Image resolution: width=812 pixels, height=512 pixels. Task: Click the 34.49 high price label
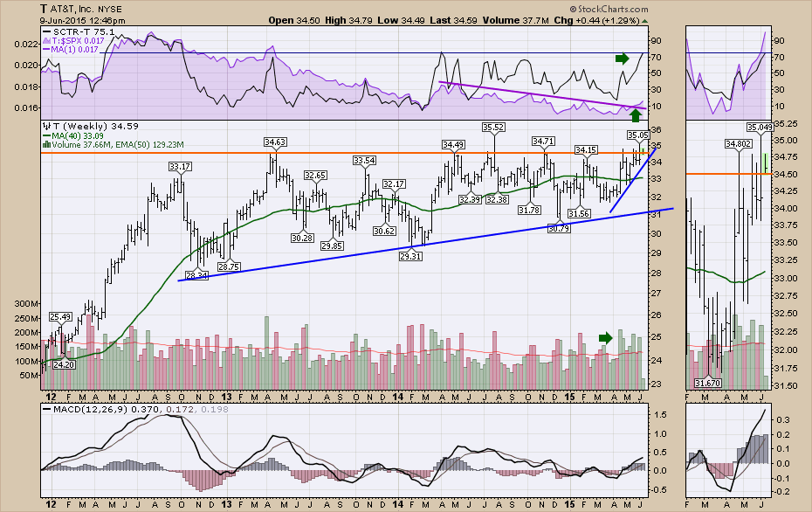[453, 144]
